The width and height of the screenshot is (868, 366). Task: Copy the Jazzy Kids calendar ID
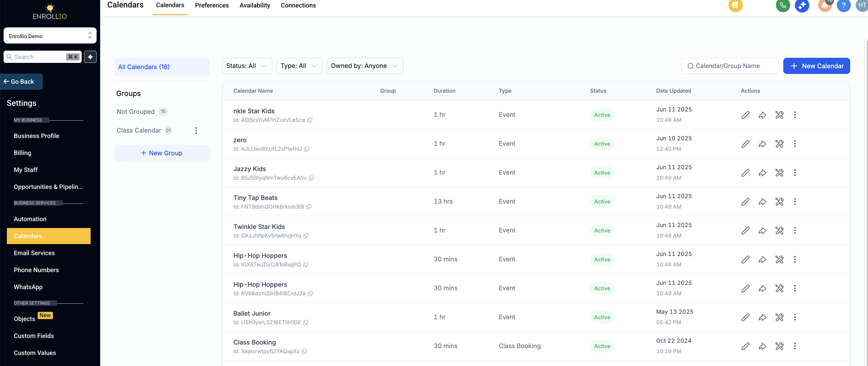(x=311, y=178)
